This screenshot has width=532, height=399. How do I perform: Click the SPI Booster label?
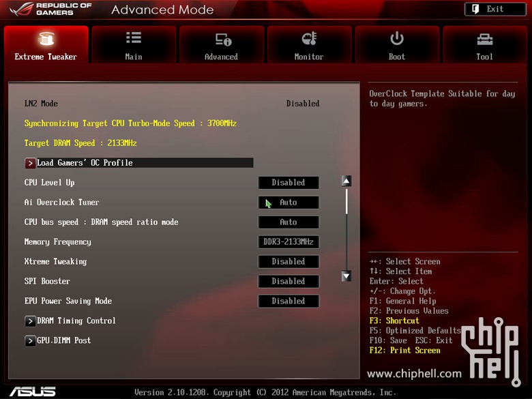pyautogui.click(x=47, y=281)
